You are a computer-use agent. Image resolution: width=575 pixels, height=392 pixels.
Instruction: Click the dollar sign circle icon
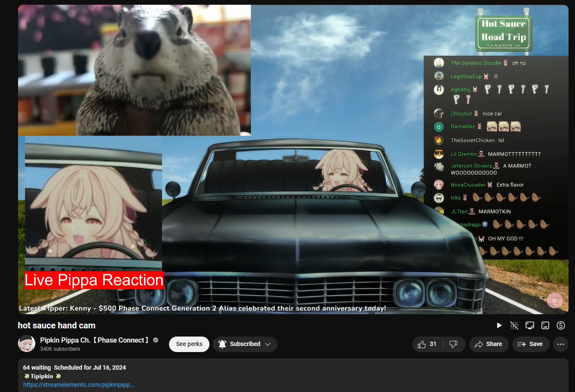coord(561,325)
